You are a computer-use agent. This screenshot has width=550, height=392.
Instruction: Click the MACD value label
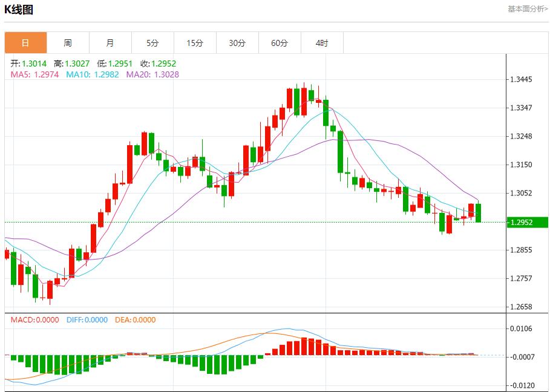(x=35, y=320)
